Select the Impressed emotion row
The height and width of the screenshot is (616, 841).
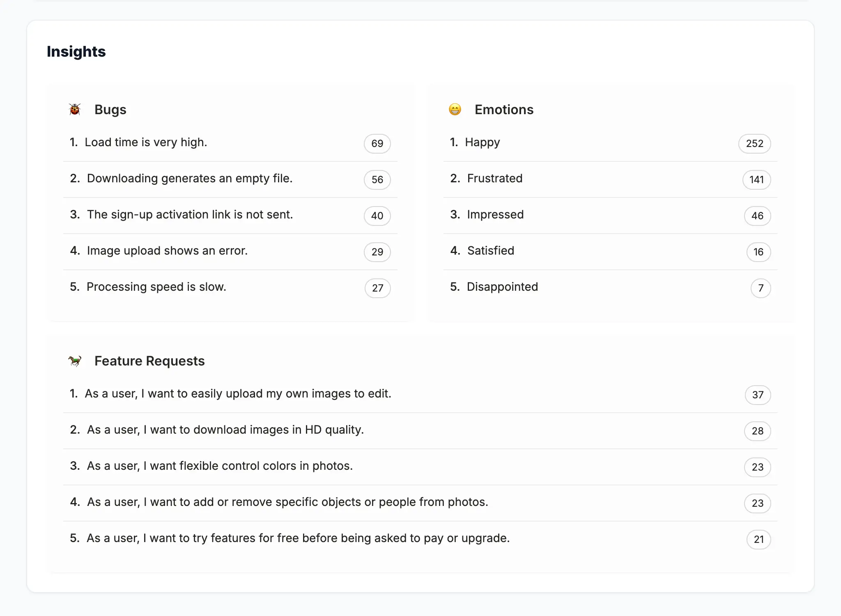(x=610, y=216)
